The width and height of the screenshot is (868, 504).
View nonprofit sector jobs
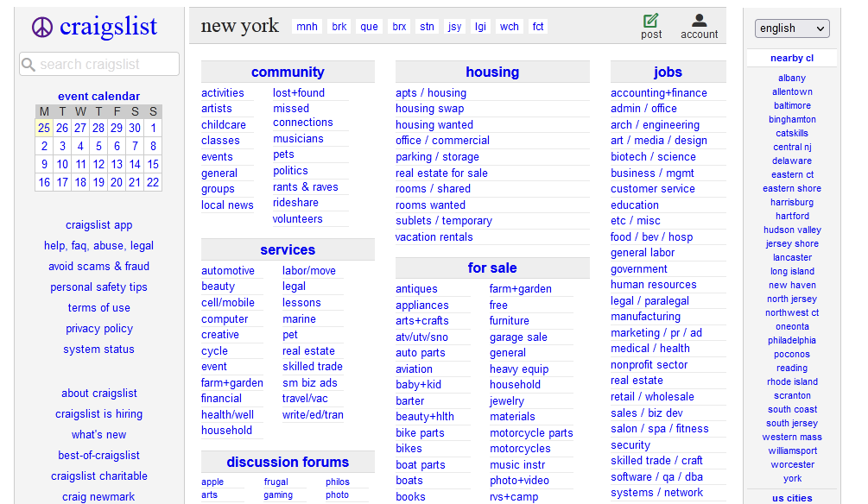pyautogui.click(x=649, y=364)
